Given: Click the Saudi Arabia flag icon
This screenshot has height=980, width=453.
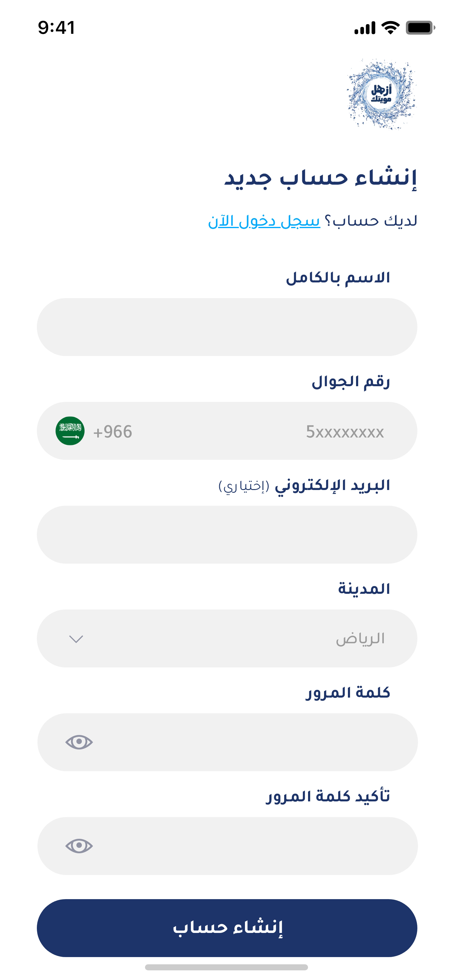Looking at the screenshot, I should 70,431.
